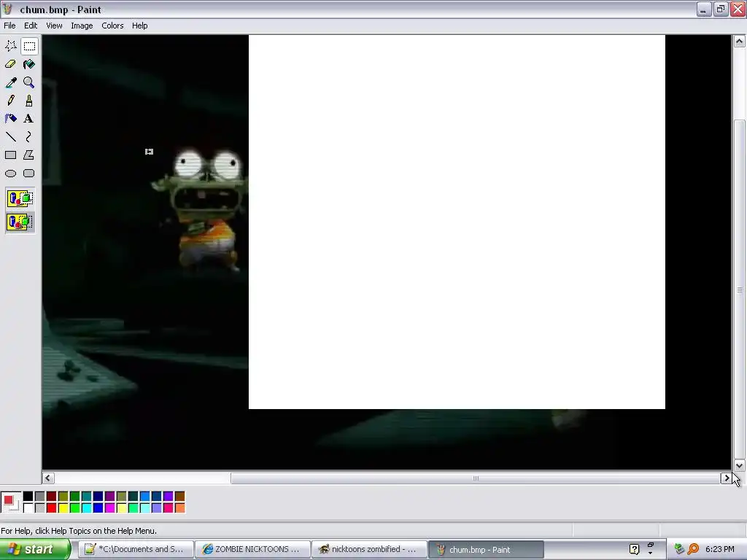The width and height of the screenshot is (747, 560).
Task: Choose the brown palette swatch
Action: [x=179, y=497]
